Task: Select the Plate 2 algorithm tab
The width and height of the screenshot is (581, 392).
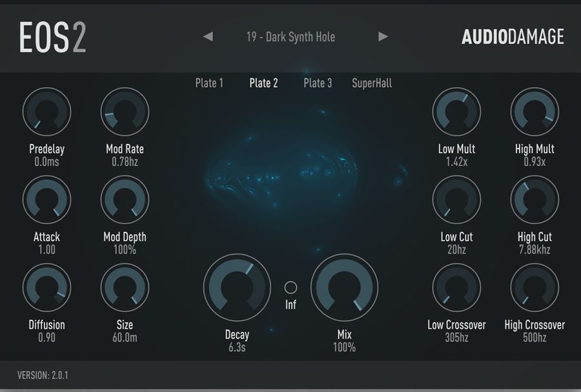Action: (x=263, y=83)
